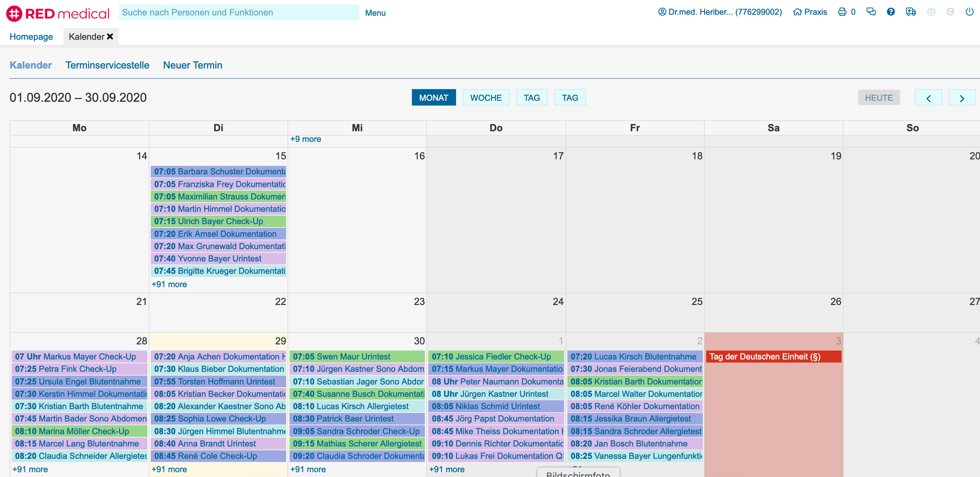
Task: Click the HEUTE button
Action: (x=879, y=98)
